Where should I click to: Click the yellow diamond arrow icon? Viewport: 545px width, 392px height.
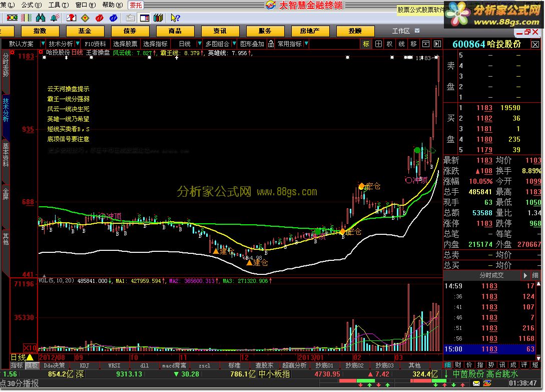coord(85,18)
